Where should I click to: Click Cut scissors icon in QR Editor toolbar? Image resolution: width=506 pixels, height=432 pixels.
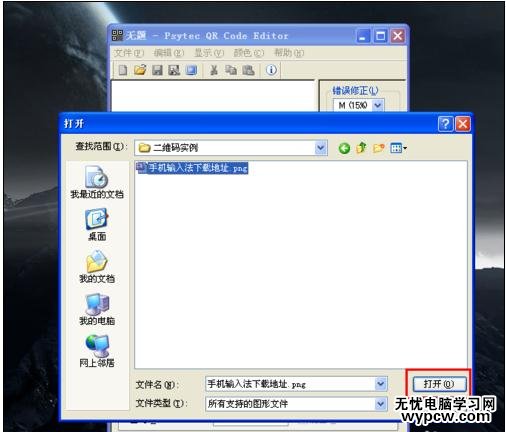click(x=214, y=70)
